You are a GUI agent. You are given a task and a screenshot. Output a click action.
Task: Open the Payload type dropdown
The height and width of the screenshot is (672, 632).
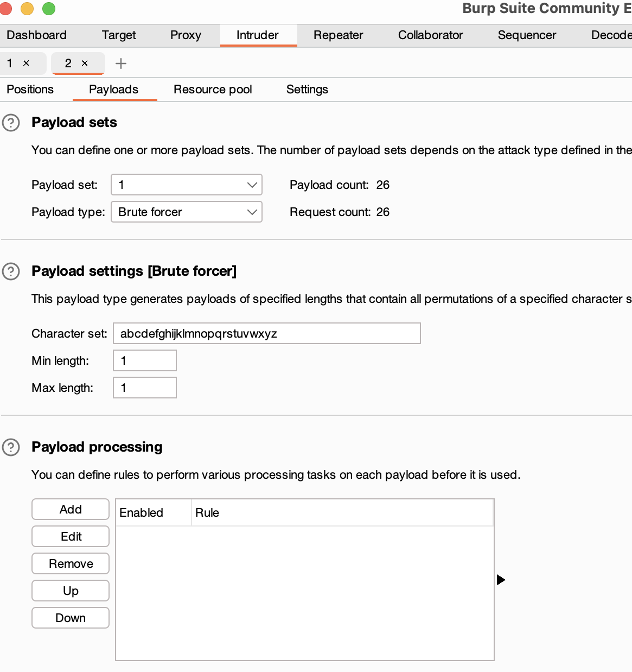[187, 212]
